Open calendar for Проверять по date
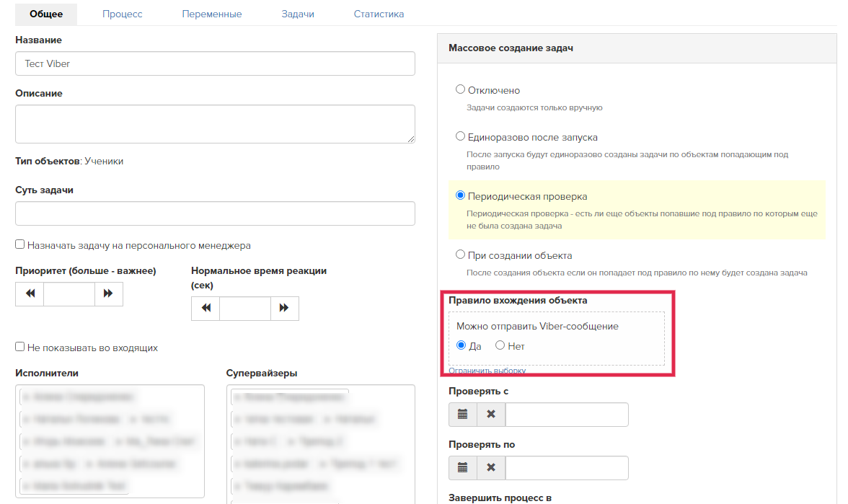The image size is (848, 504). tap(462, 468)
